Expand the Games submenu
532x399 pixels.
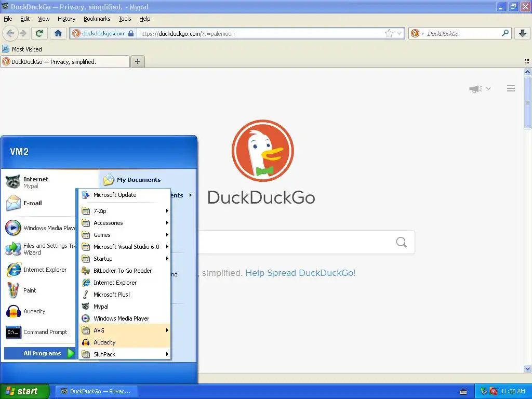click(125, 235)
